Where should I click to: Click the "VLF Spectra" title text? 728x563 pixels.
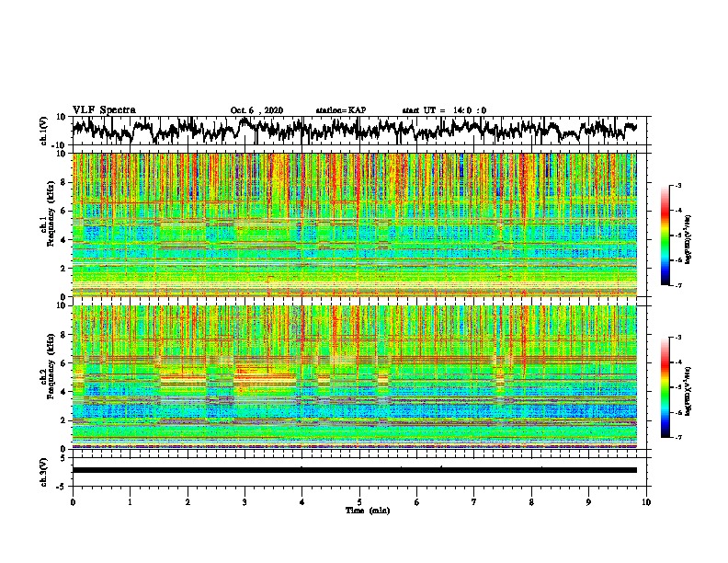tap(104, 110)
